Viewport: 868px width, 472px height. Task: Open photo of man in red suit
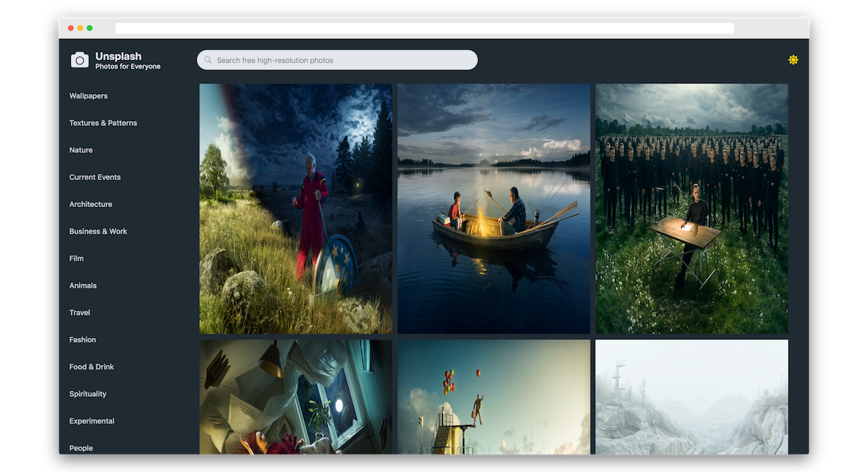pos(296,208)
